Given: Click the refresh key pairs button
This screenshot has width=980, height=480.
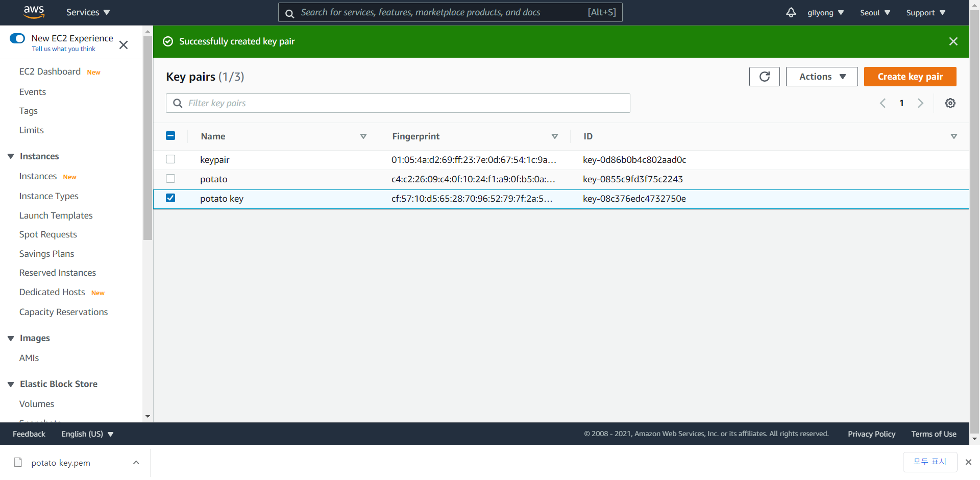Looking at the screenshot, I should coord(764,77).
